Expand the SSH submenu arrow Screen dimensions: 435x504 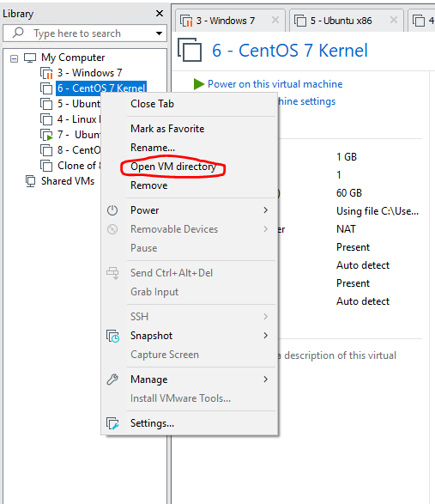[266, 317]
